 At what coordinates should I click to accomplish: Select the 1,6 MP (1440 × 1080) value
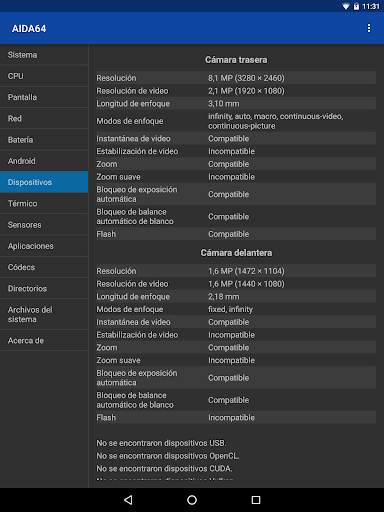tap(246, 284)
